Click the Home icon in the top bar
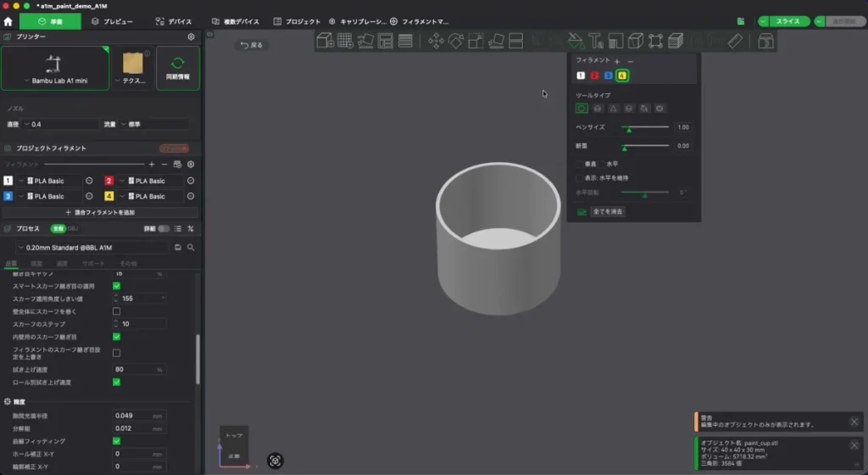Screen dimensions: 868x475 pyautogui.click(x=8, y=21)
